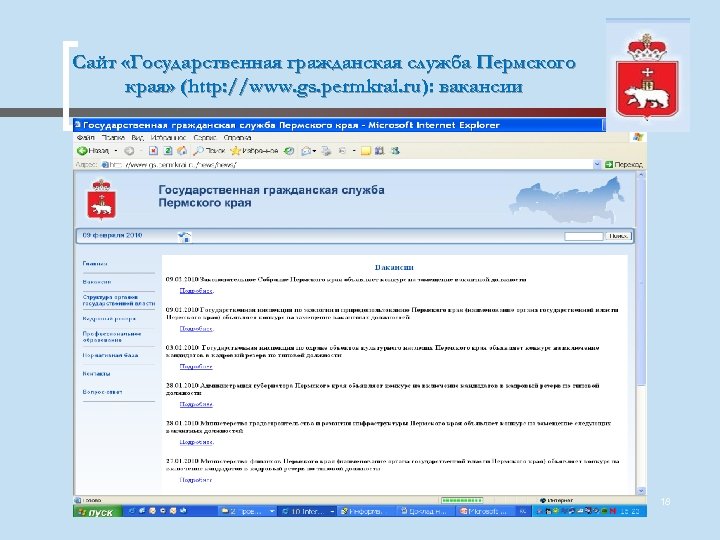Image resolution: width=720 pixels, height=540 pixels.
Task: Click Подробнее under Законодательное Собрание vacancy
Action: [x=196, y=291]
